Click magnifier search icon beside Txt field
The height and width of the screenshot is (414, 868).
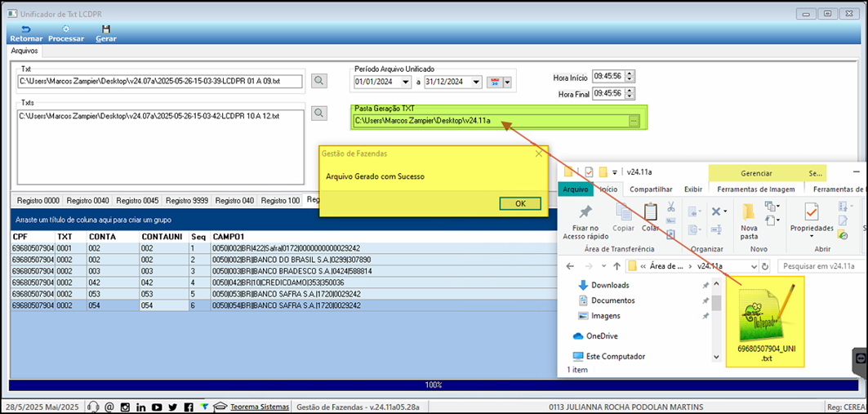tap(318, 81)
